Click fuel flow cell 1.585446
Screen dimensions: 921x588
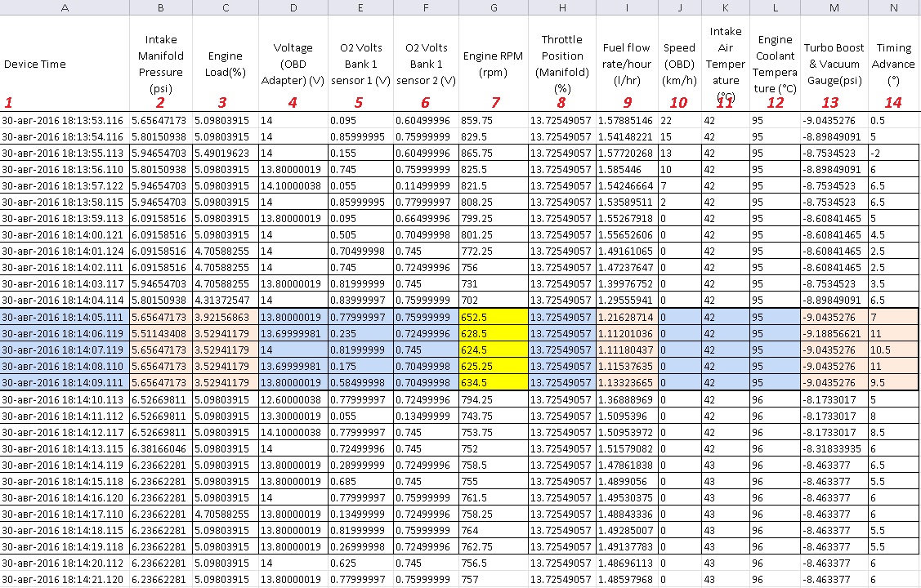(x=627, y=169)
